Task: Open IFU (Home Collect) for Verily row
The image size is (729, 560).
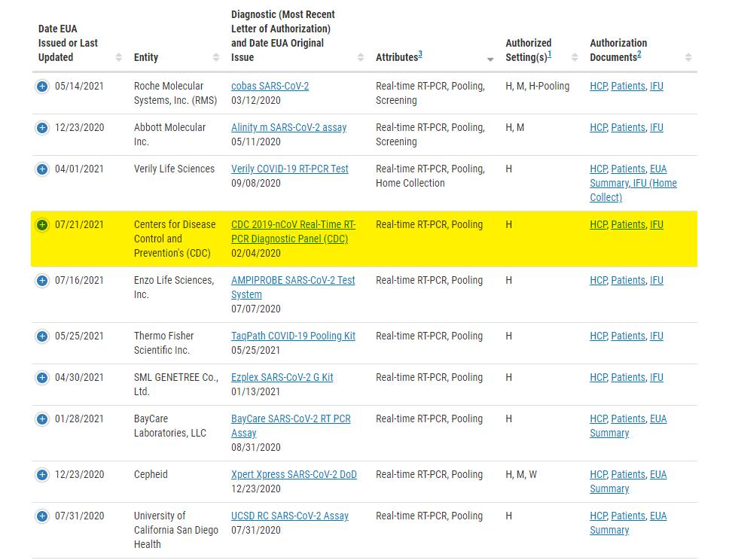Action: tap(633, 190)
